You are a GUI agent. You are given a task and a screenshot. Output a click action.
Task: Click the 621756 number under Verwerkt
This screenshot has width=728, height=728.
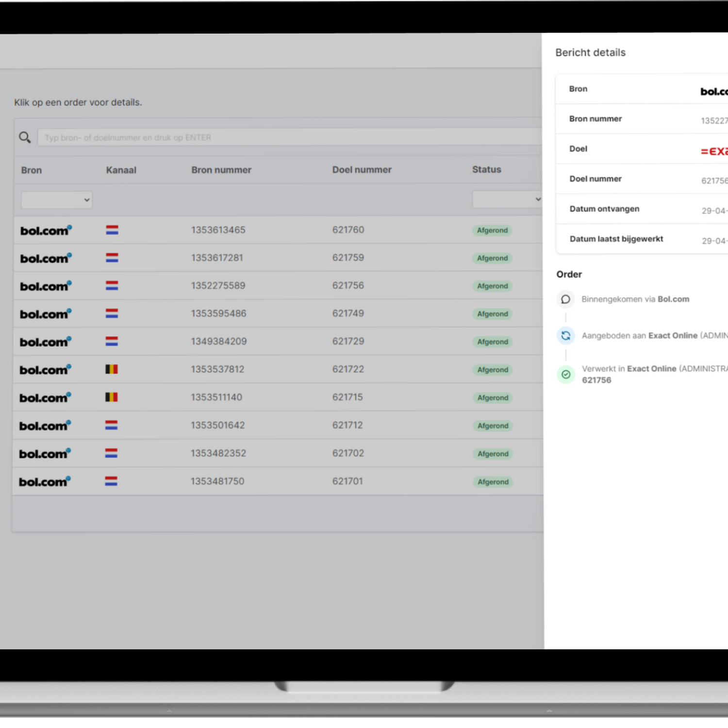[x=597, y=380]
